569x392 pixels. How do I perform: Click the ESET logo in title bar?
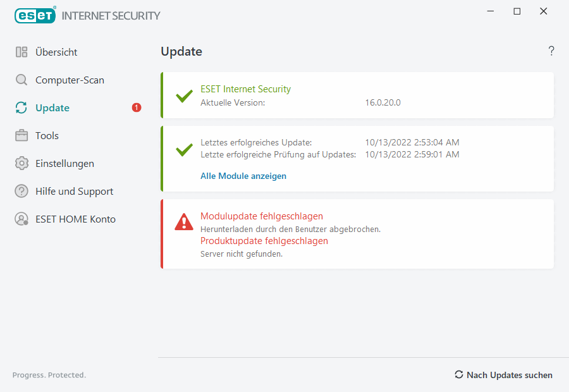(35, 15)
